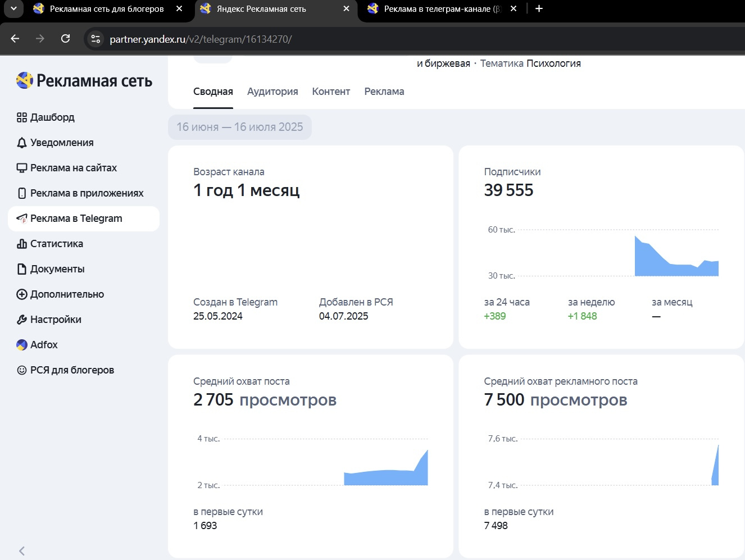
Task: Click the 25.05.2024 creation date
Action: coord(218,316)
